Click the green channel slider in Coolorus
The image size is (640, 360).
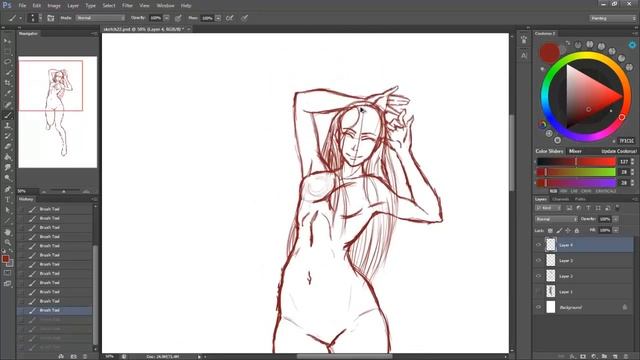coord(576,172)
